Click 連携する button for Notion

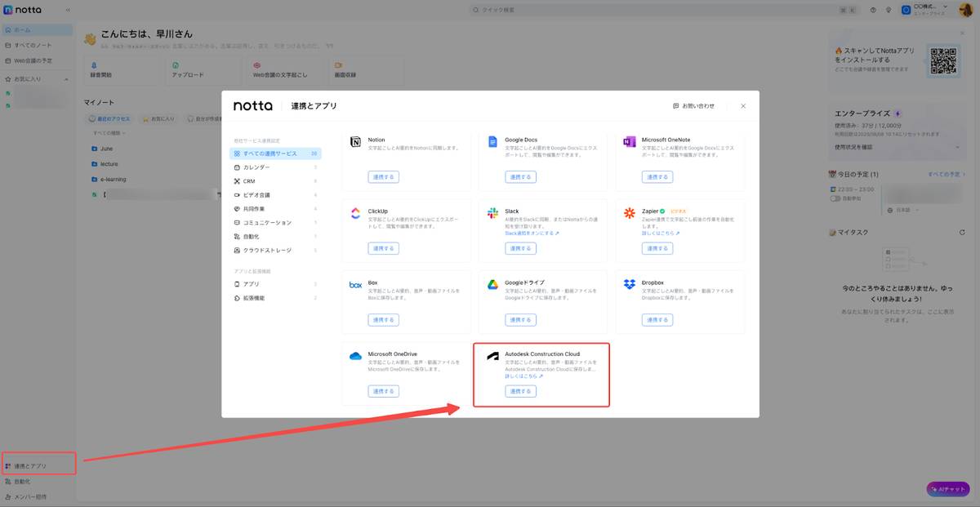point(383,177)
